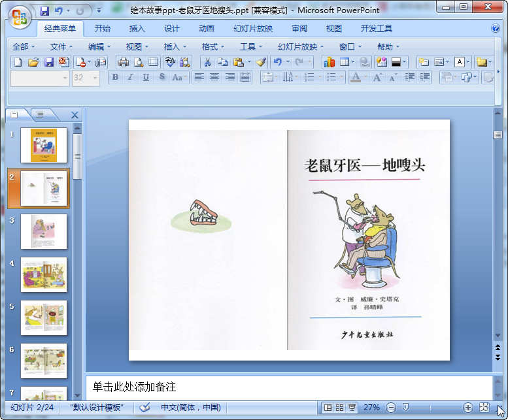Create a new blank presentation
This screenshot has height=420, width=508.
point(18,62)
